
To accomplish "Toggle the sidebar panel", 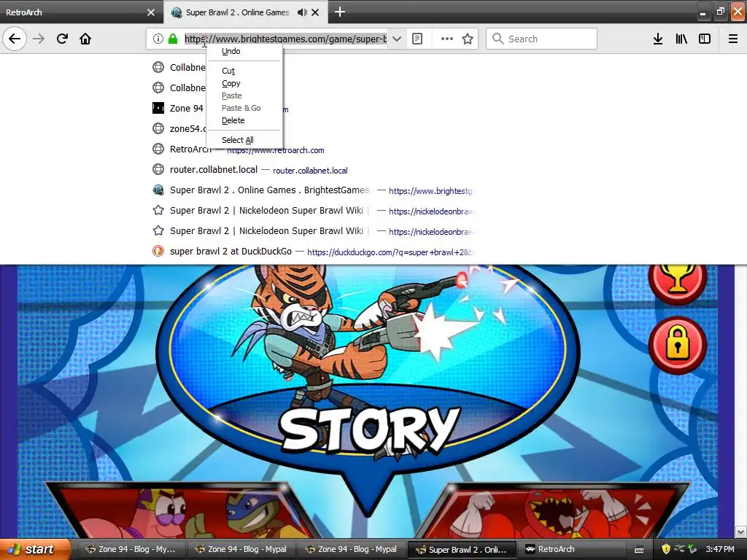I will point(705,39).
